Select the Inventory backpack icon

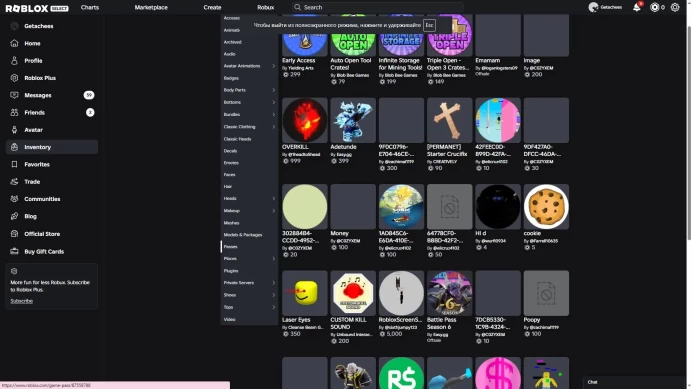[x=15, y=147]
